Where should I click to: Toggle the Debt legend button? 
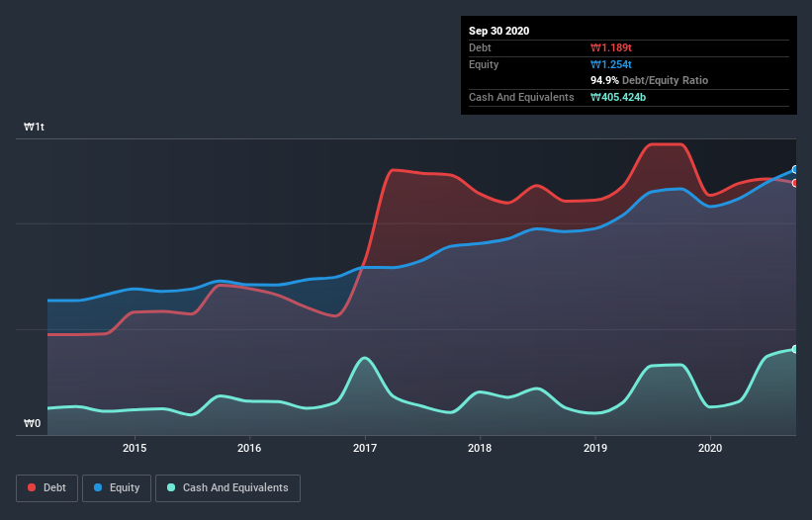pos(46,488)
